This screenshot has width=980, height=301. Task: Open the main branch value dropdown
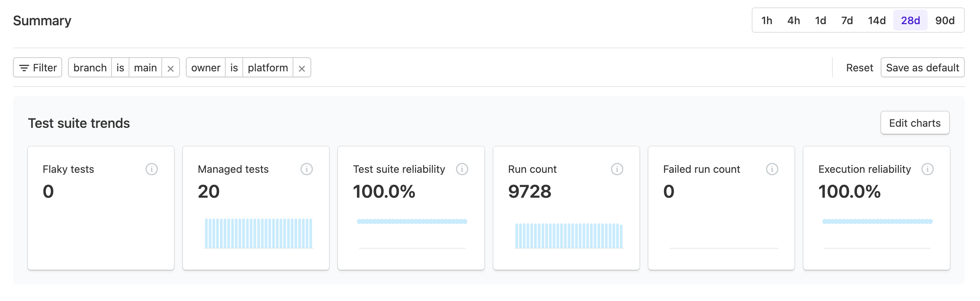[x=145, y=68]
